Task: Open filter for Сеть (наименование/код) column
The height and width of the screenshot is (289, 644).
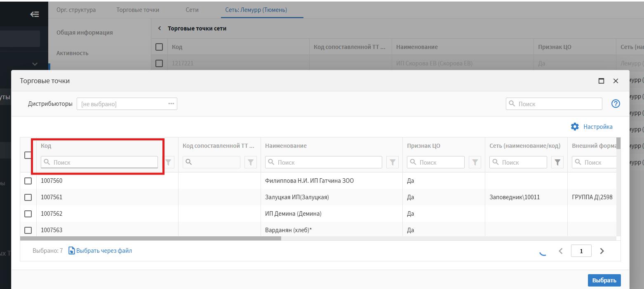Action: [x=557, y=162]
